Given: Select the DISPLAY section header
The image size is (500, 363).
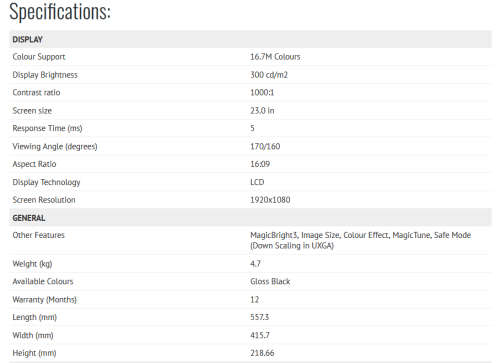Looking at the screenshot, I should pos(250,39).
